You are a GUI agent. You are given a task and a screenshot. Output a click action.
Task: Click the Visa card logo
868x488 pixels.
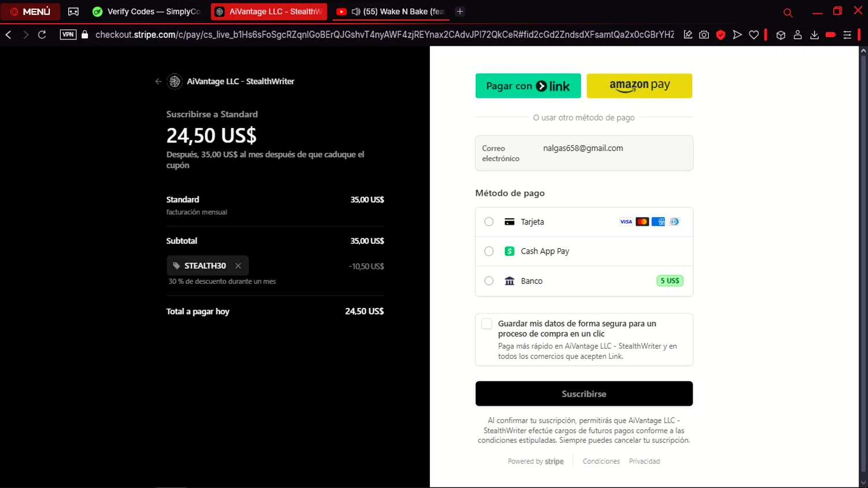point(626,222)
